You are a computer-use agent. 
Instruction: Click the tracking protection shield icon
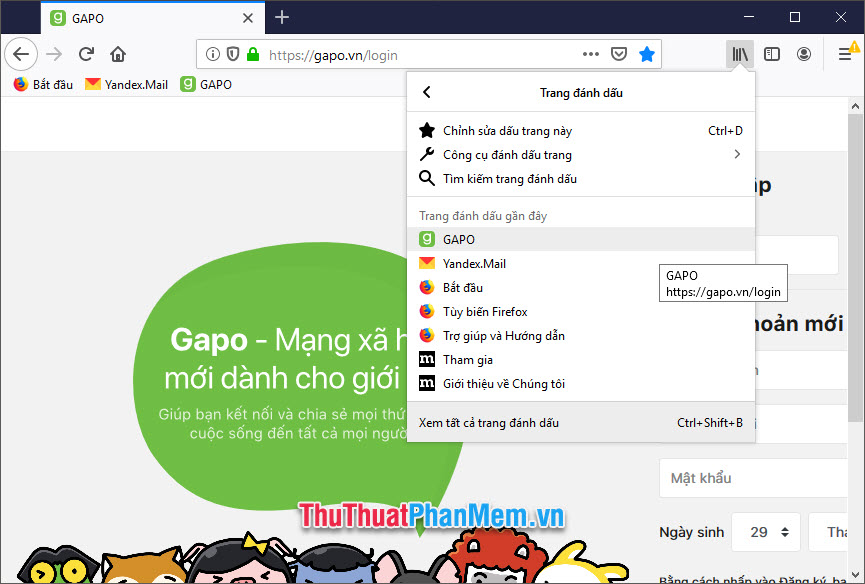pyautogui.click(x=232, y=56)
